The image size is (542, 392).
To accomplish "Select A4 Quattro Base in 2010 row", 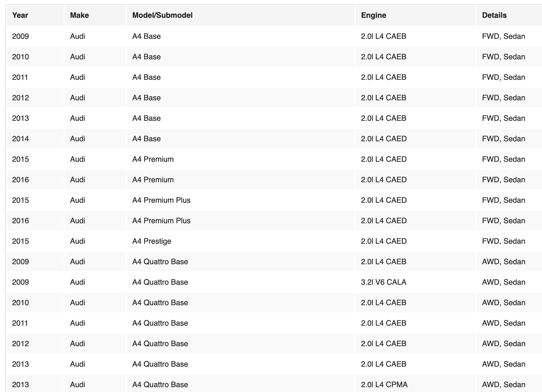I will (x=160, y=303).
